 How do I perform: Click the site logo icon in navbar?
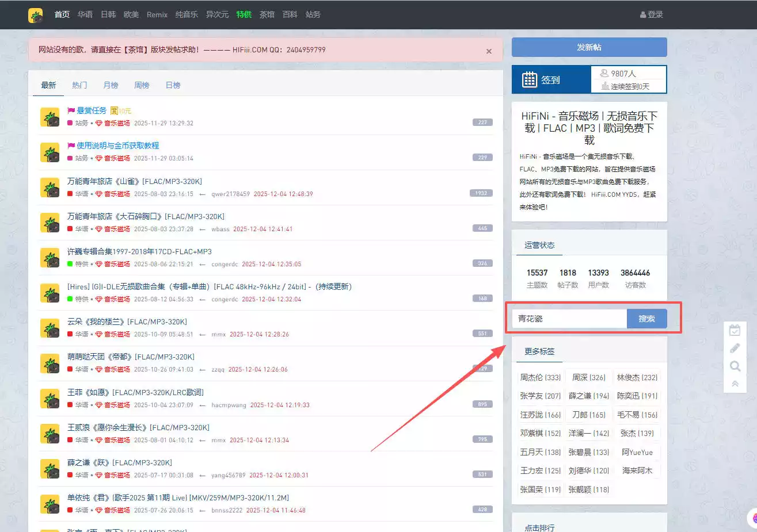click(x=36, y=15)
